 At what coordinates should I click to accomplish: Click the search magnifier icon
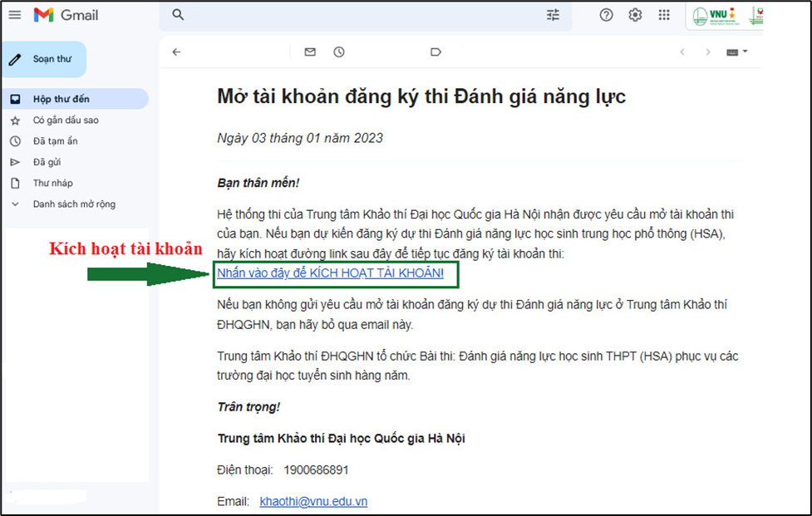[177, 15]
